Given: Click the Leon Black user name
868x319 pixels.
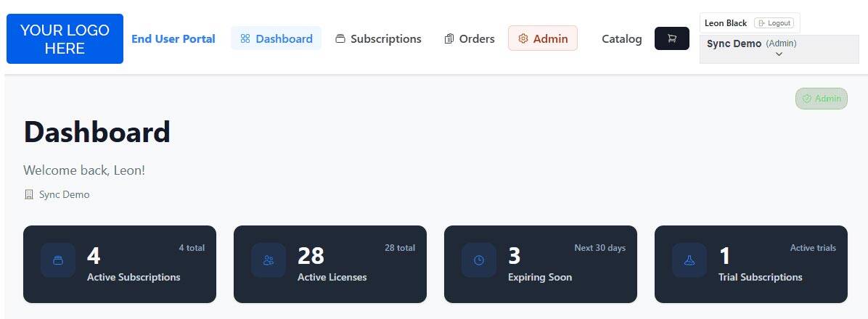Looking at the screenshot, I should 726,23.
